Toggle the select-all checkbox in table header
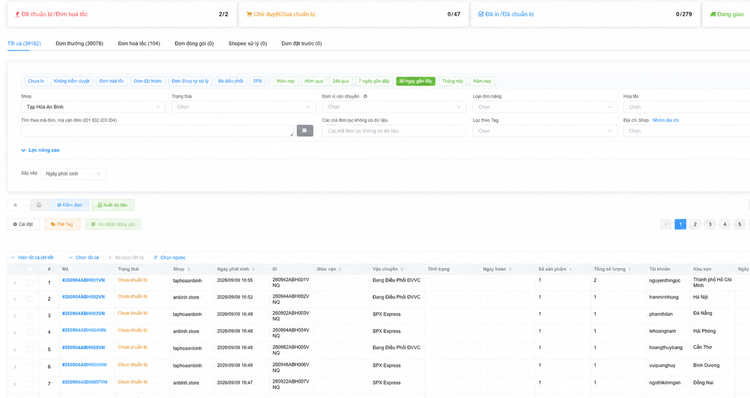 [30, 269]
